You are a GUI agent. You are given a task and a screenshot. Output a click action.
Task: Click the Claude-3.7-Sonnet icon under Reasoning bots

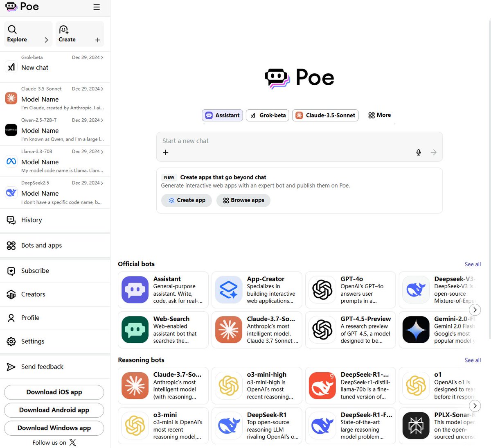(x=135, y=386)
